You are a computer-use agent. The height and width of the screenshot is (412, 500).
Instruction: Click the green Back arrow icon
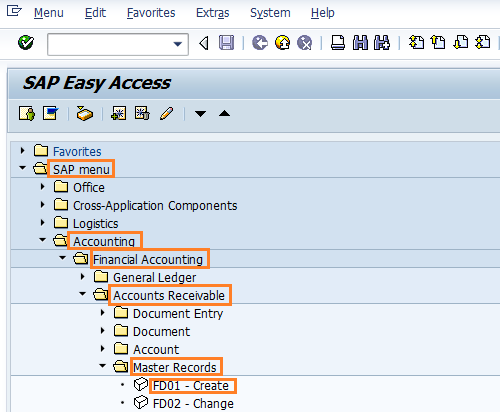click(x=260, y=43)
